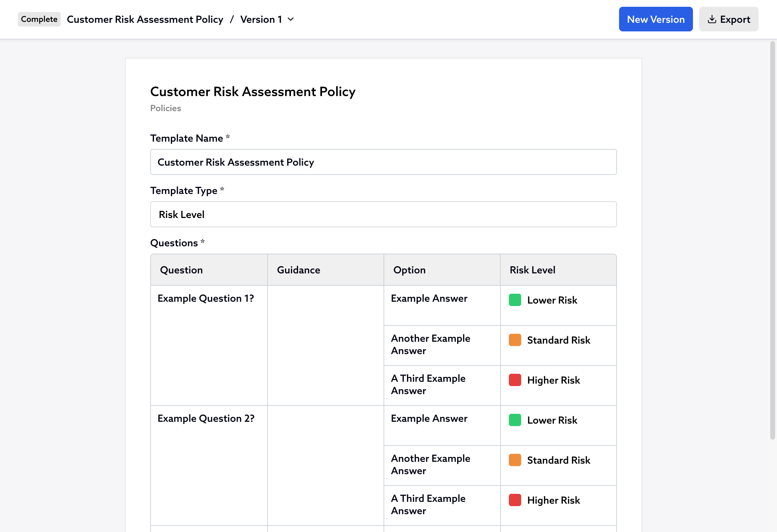Open the Version 1 dropdown chevron
Screen dimensions: 777x532
pos(291,19)
